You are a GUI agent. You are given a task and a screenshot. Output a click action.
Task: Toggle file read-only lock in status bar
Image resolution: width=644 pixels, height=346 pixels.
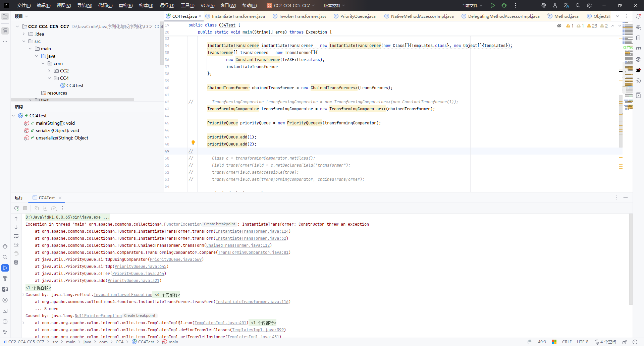click(625, 342)
